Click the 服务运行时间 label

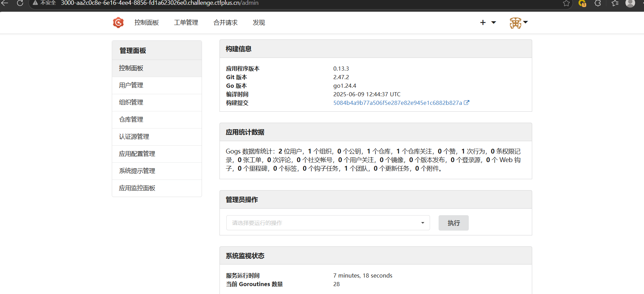[x=242, y=275]
